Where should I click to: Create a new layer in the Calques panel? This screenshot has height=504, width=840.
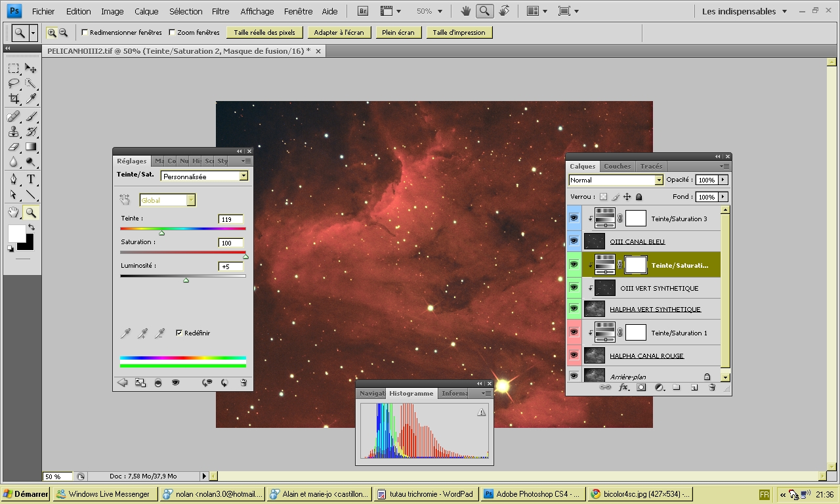point(694,388)
